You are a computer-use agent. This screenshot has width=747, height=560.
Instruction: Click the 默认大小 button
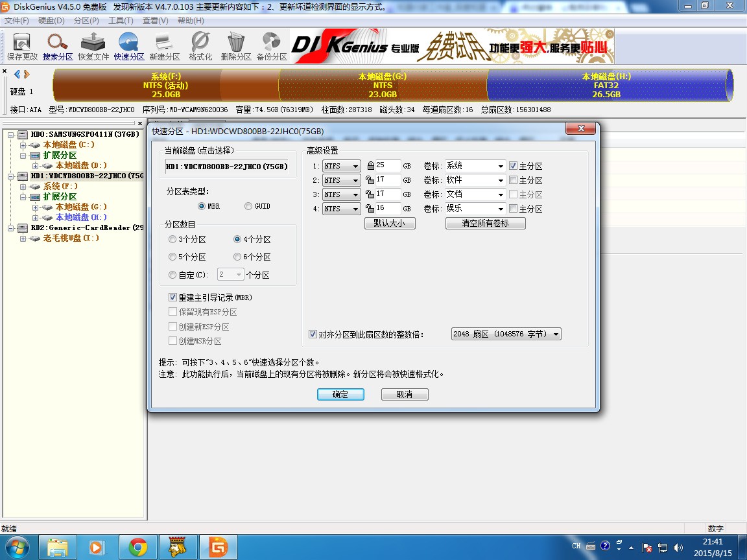click(x=390, y=223)
